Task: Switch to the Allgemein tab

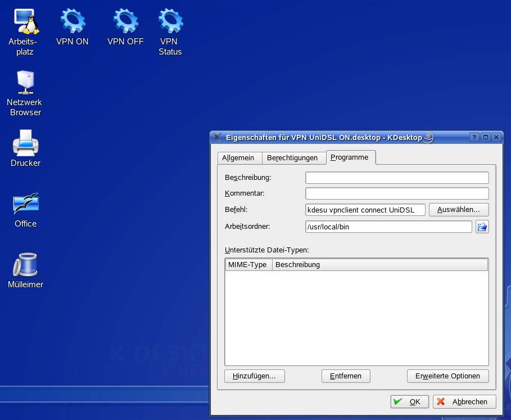Action: [x=240, y=158]
